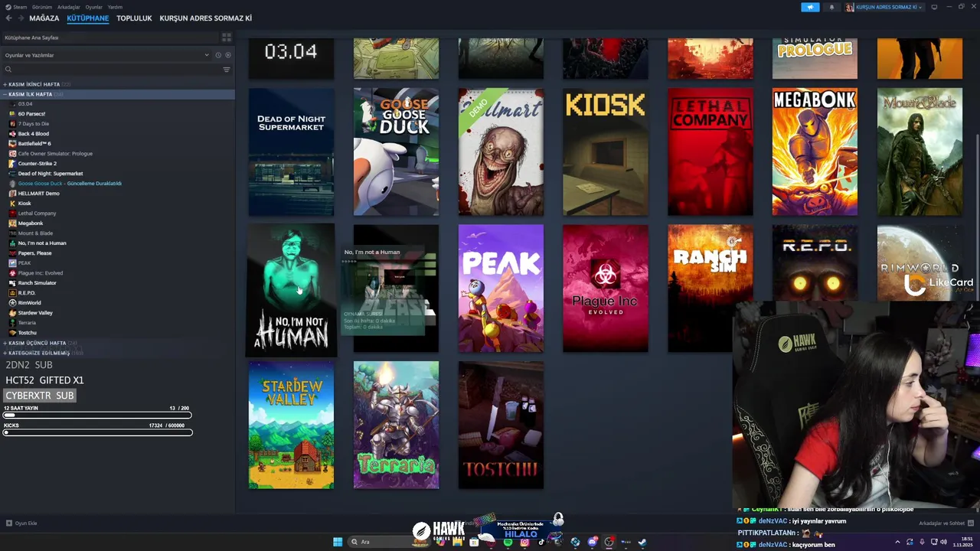This screenshot has height=551, width=980.
Task: Select R.E.P.O. in sidebar list
Action: 26,292
